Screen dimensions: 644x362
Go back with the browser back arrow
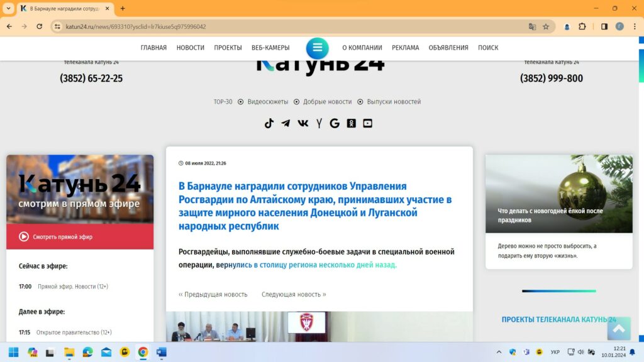point(9,26)
